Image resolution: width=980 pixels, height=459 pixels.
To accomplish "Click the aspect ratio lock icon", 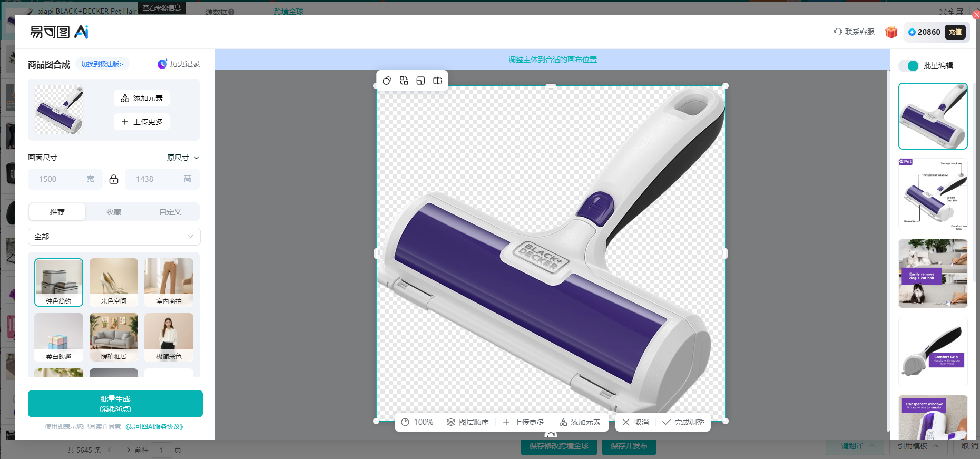I will (114, 179).
